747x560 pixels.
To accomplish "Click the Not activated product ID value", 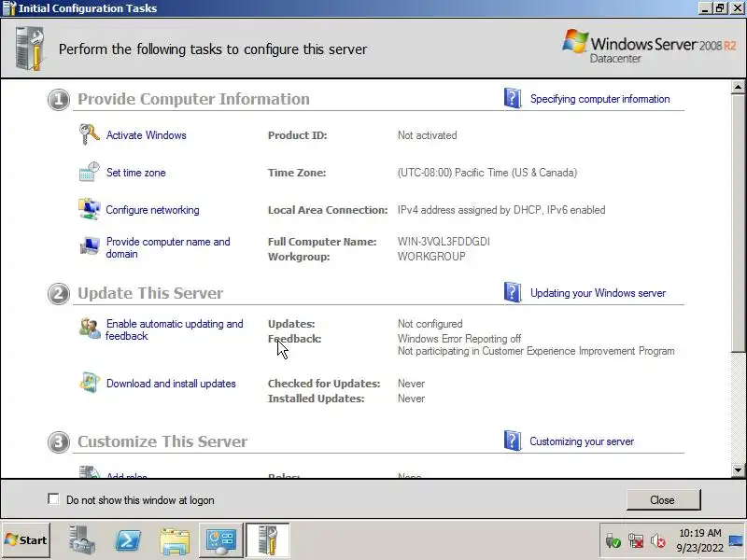I will (427, 135).
